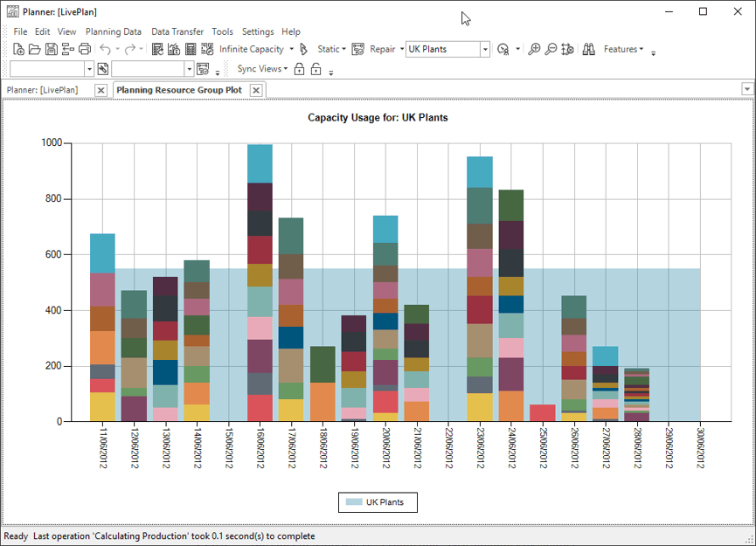Click the teal top segment of 16/06/2012 bar
Screen dimensions: 756x546
coord(260,163)
